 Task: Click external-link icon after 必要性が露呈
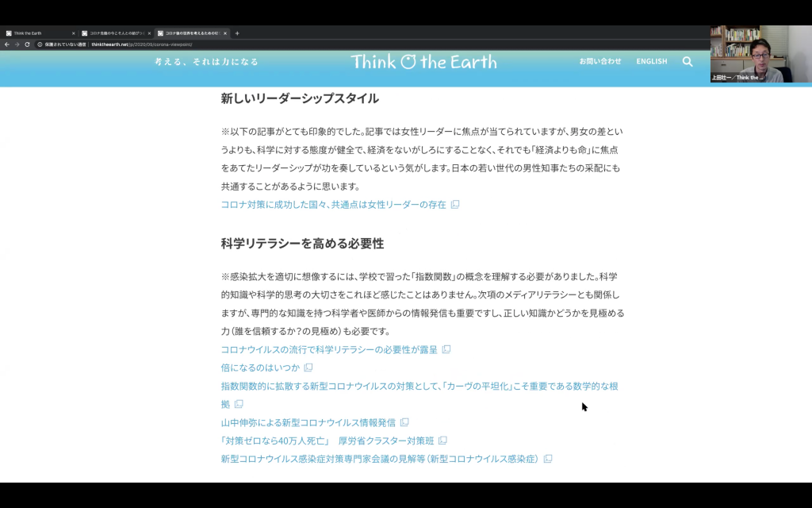pyautogui.click(x=446, y=349)
